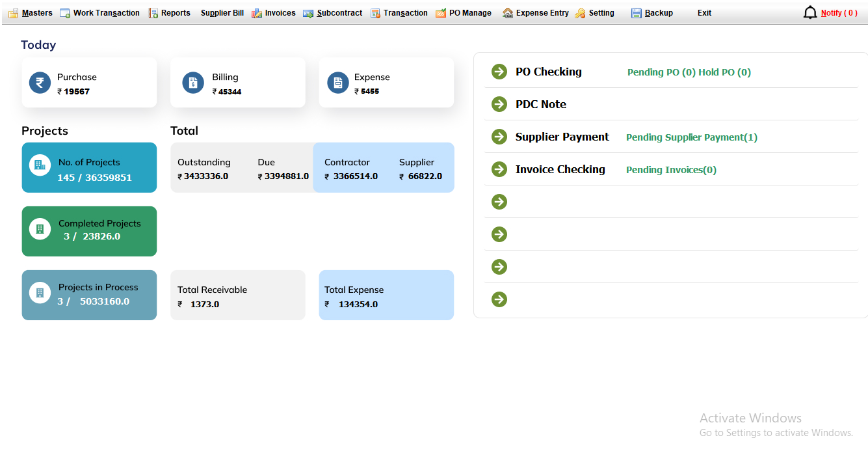Click the Backup toolbar item

(652, 13)
